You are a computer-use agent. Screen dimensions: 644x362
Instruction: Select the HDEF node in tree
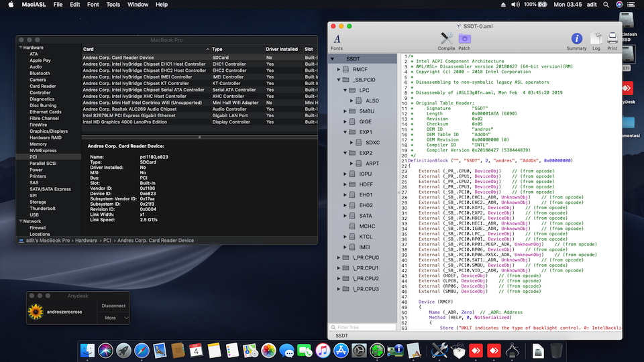click(x=366, y=184)
